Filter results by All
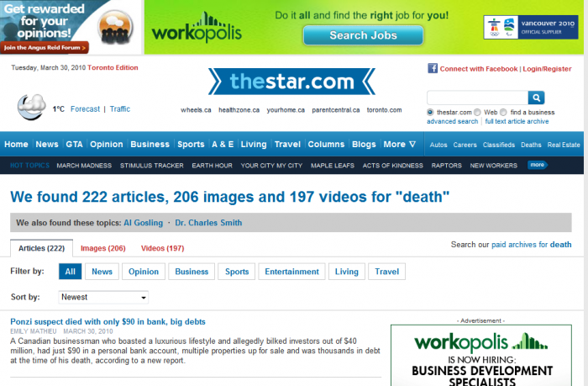This screenshot has height=386, width=588. point(70,272)
